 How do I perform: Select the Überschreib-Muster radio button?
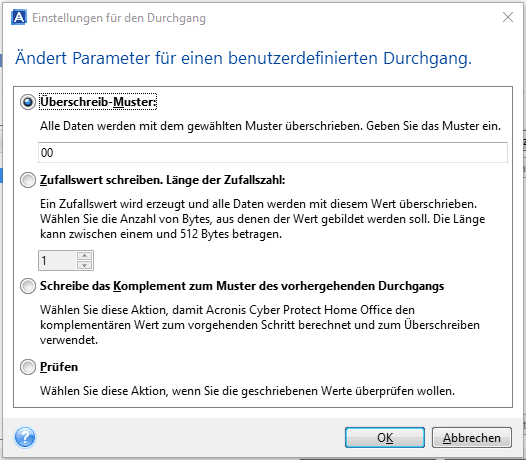[28, 102]
